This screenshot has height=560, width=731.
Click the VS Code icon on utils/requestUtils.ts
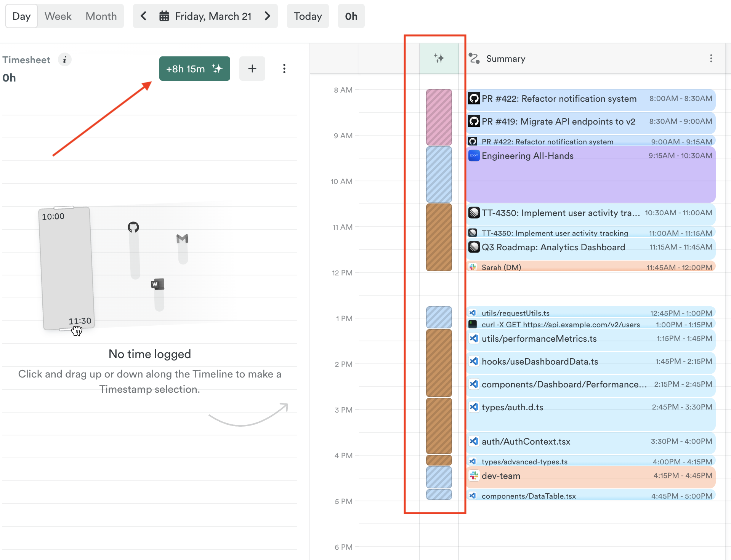(x=473, y=313)
